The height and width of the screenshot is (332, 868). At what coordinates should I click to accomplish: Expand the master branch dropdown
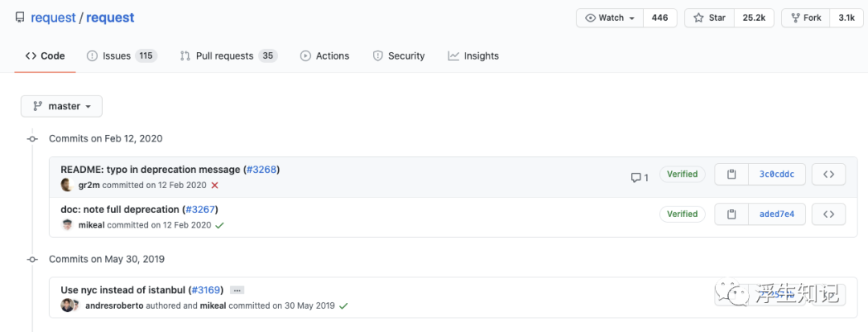(62, 106)
